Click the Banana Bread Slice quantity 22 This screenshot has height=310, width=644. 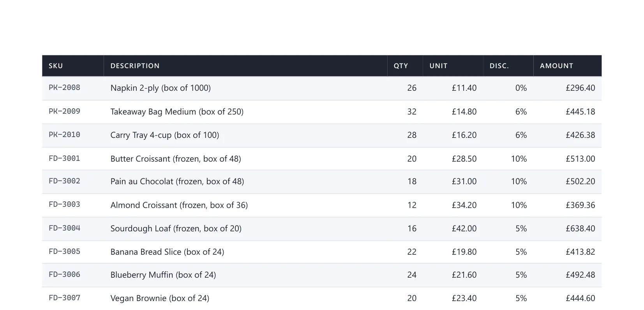(x=412, y=252)
